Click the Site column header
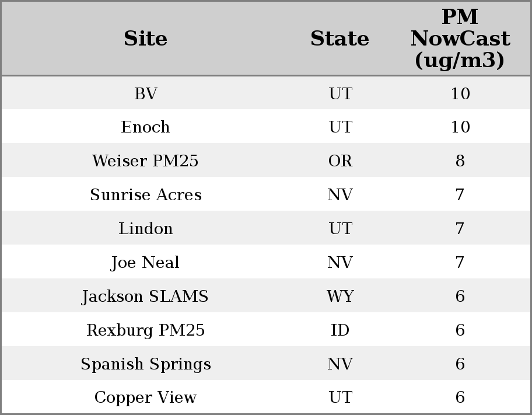Screen dimensions: 532x415 coord(145,39)
